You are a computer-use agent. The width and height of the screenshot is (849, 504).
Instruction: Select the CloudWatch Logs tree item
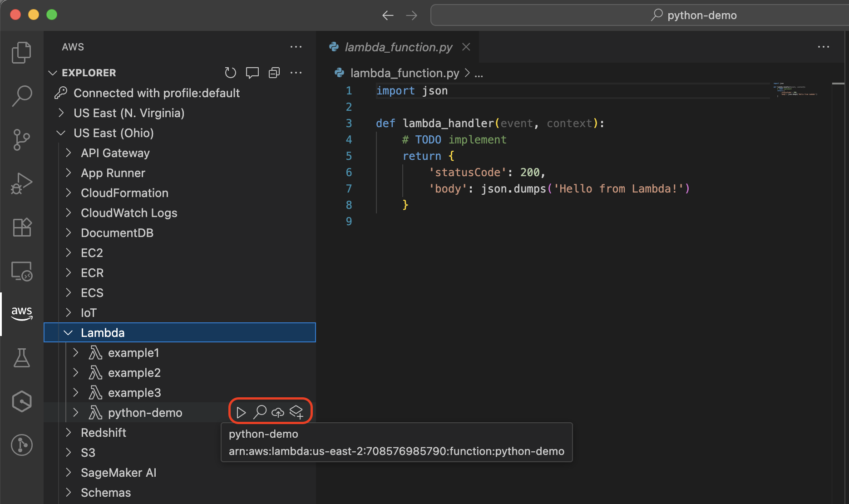[x=129, y=212]
